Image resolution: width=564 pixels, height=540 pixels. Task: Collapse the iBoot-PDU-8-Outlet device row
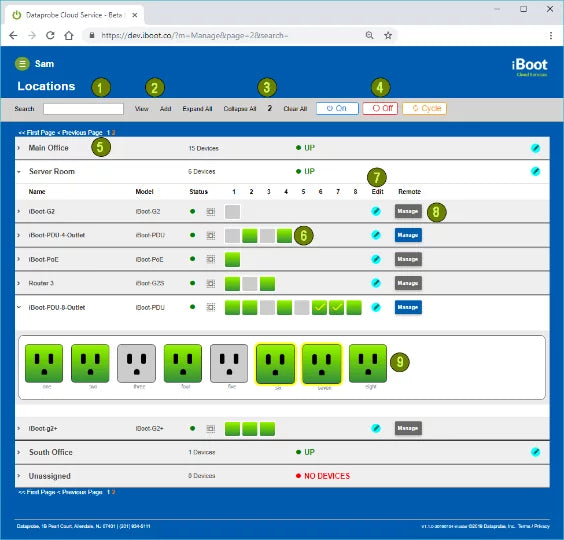tap(19, 307)
